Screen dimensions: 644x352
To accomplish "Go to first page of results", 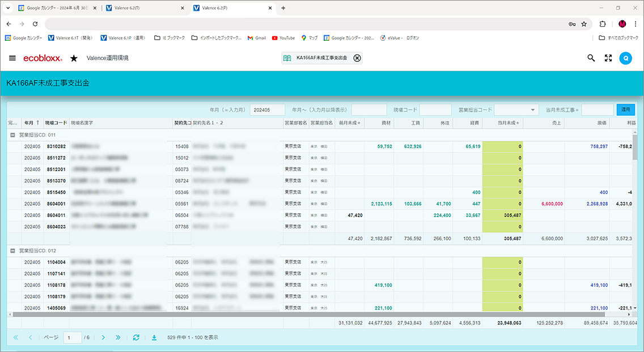I will point(16,337).
